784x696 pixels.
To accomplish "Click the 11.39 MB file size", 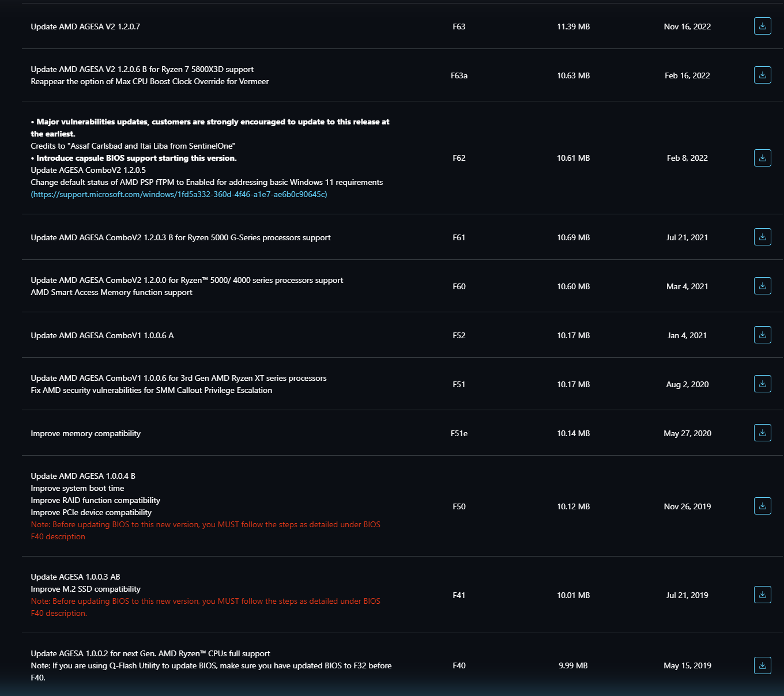I will coord(573,27).
